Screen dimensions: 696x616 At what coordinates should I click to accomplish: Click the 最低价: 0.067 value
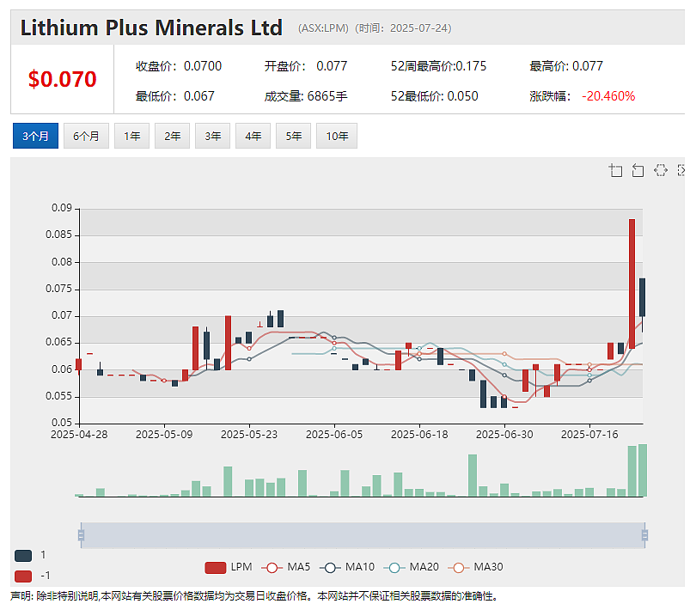pyautogui.click(x=175, y=96)
